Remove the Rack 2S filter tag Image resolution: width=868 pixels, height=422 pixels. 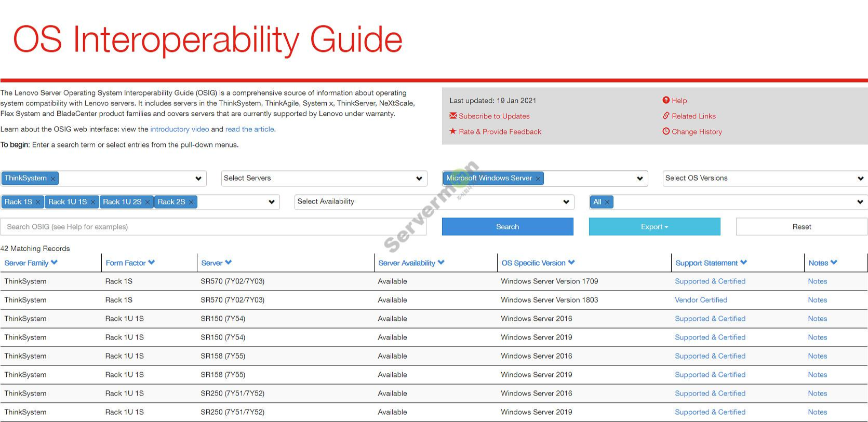point(191,202)
